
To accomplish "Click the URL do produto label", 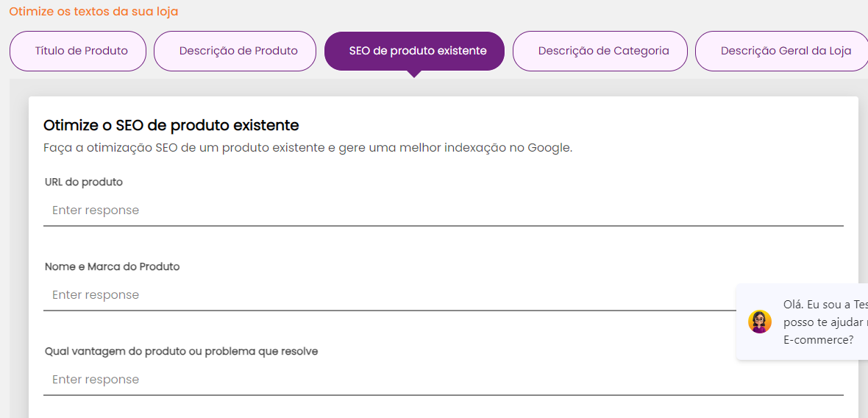I will (x=84, y=182).
